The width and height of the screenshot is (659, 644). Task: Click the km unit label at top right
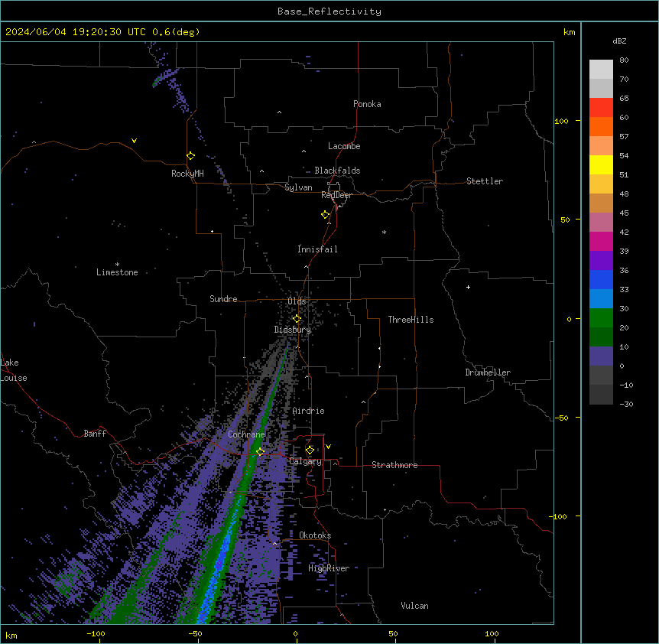(570, 32)
